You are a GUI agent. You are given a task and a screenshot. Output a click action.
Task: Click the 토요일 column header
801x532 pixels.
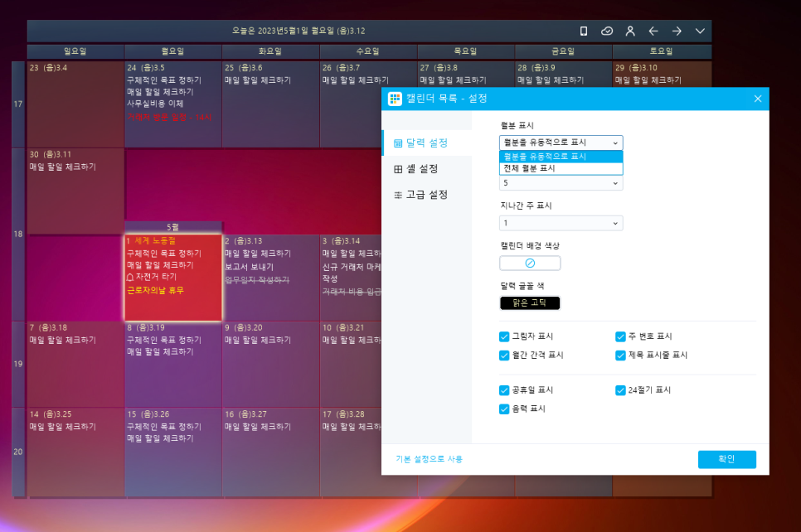point(661,51)
